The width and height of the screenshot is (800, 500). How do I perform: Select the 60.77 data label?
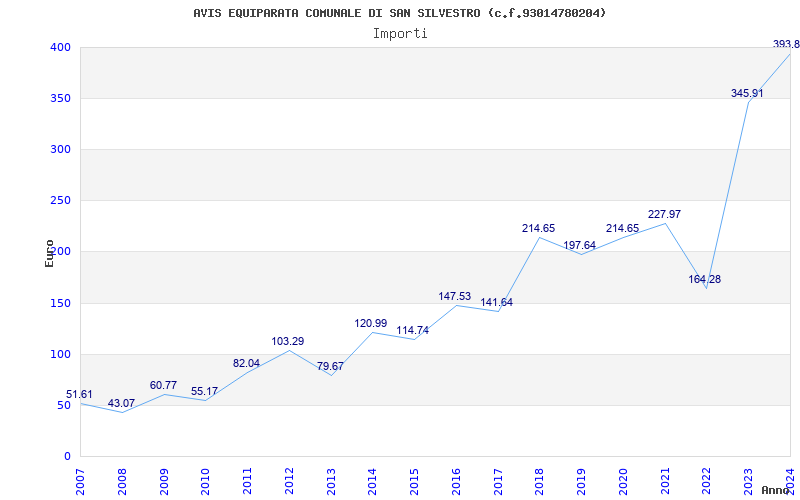pos(163,385)
